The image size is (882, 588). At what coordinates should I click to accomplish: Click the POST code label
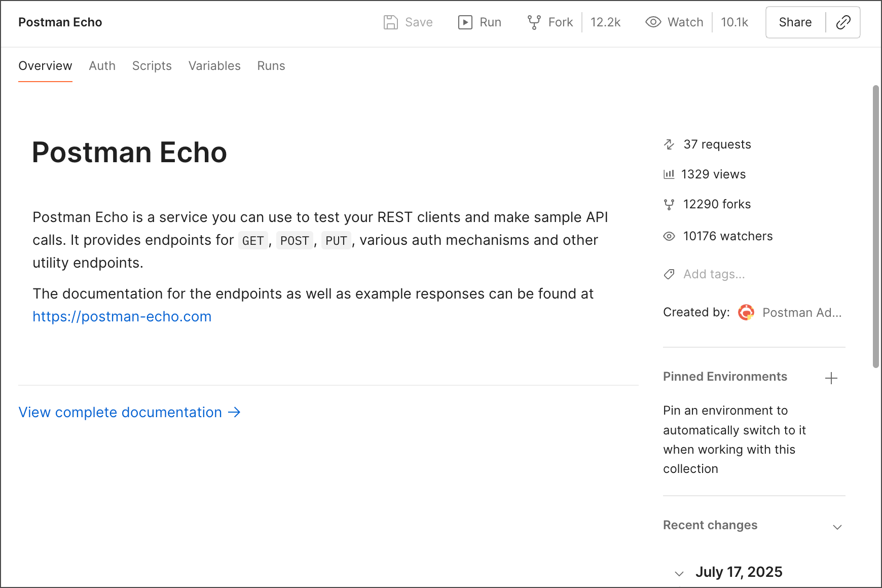[295, 241]
